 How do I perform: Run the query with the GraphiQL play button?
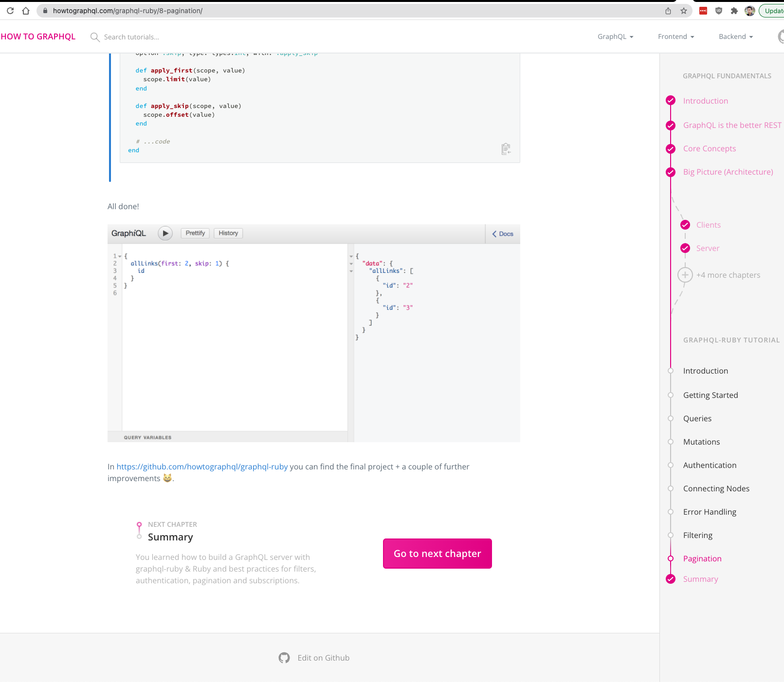coord(165,233)
